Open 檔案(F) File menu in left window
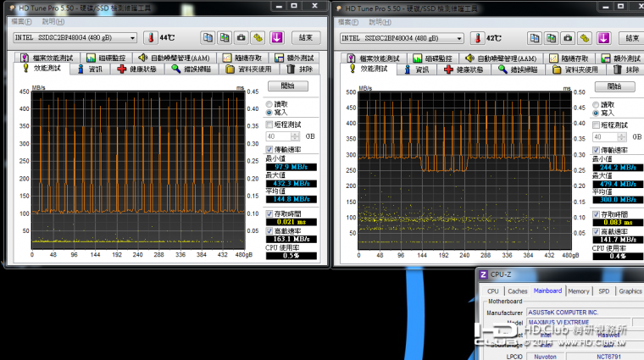 click(21, 22)
